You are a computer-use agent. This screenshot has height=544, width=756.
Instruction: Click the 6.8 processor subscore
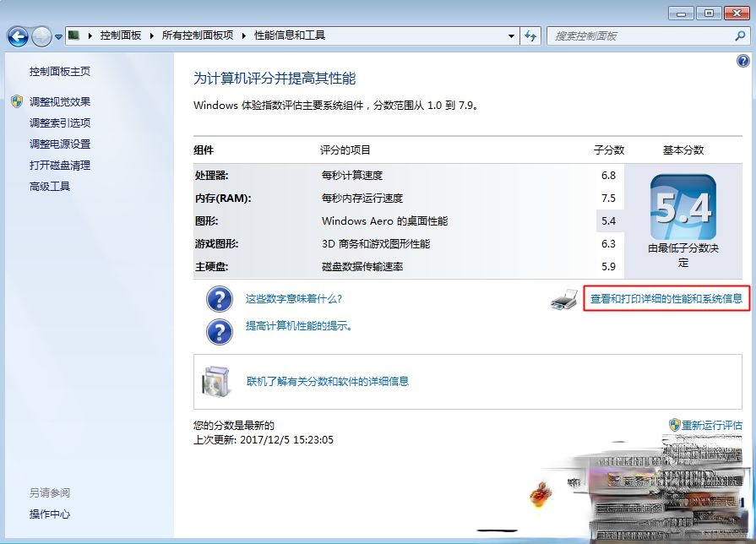[608, 176]
